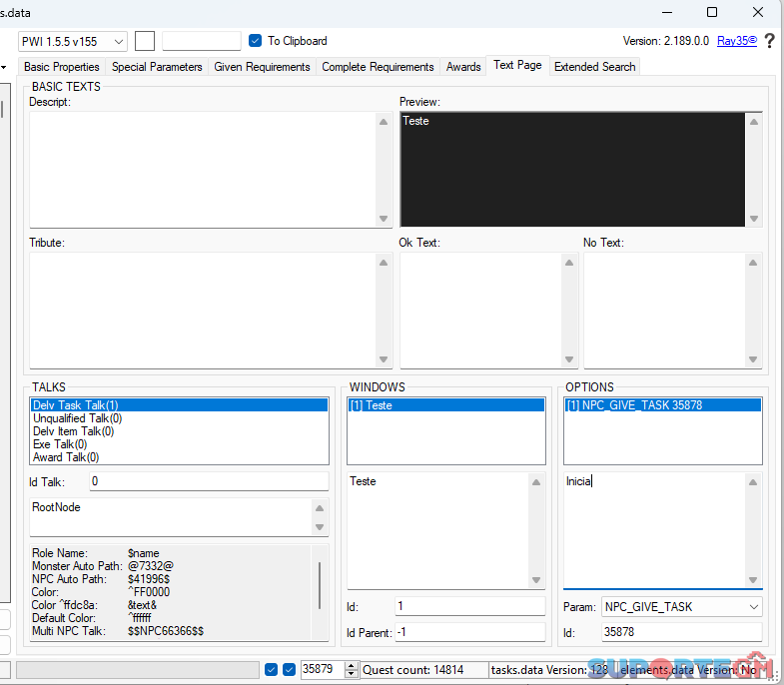Click the Id Talk input field
Screen dimensions: 784x685
tap(208, 481)
